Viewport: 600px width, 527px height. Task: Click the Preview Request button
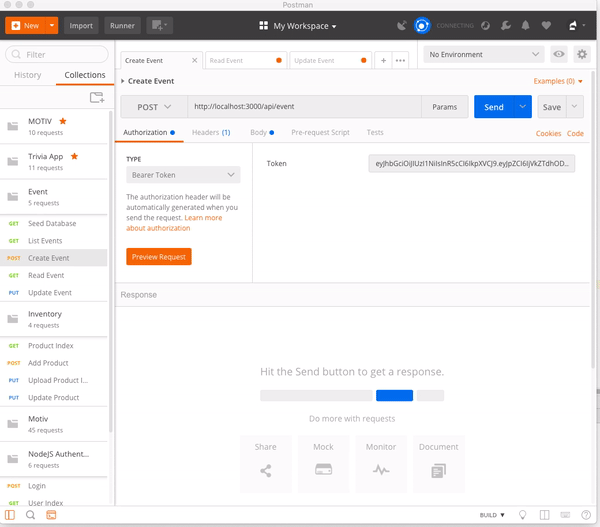point(159,257)
